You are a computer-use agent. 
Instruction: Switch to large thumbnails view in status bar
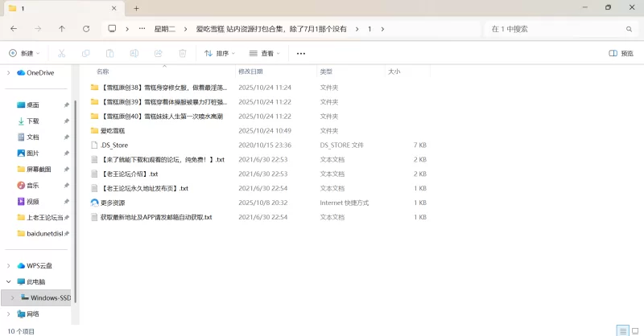pyautogui.click(x=634, y=330)
